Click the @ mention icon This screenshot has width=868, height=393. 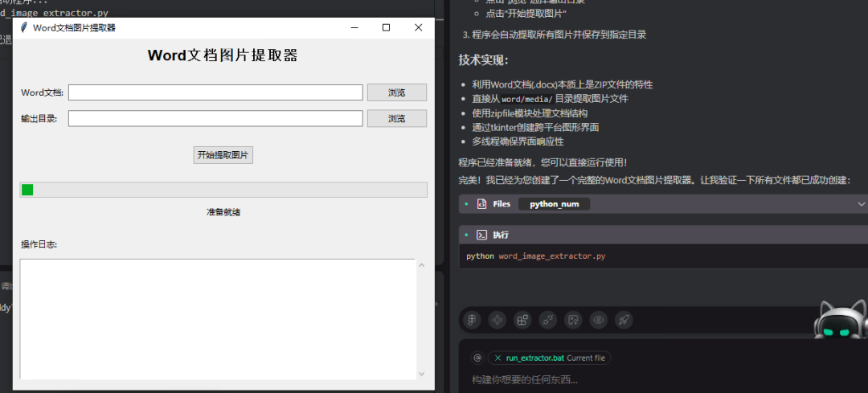477,358
